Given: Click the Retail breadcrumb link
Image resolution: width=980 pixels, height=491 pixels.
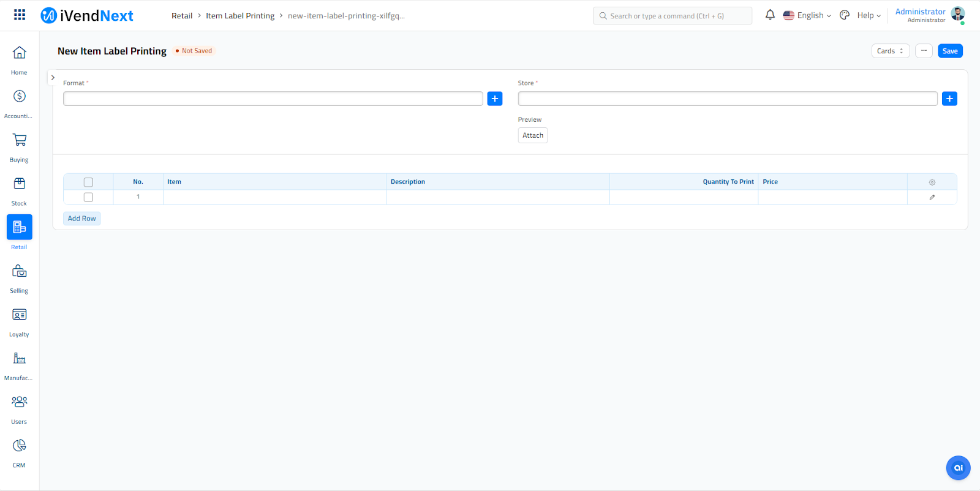Looking at the screenshot, I should coord(182,16).
